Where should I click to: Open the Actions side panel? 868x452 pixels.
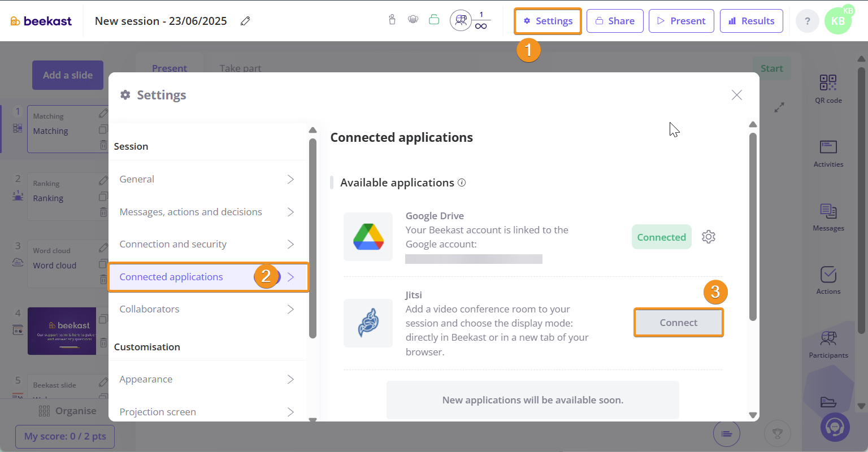828,280
